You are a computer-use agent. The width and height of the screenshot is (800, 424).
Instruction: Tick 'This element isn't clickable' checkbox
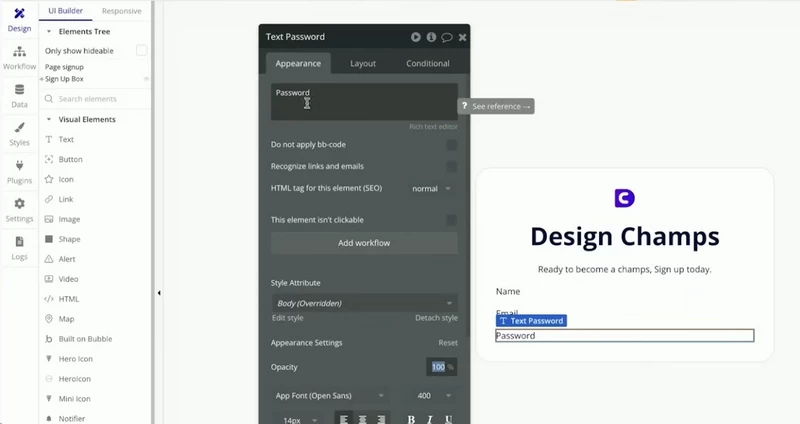coord(452,220)
